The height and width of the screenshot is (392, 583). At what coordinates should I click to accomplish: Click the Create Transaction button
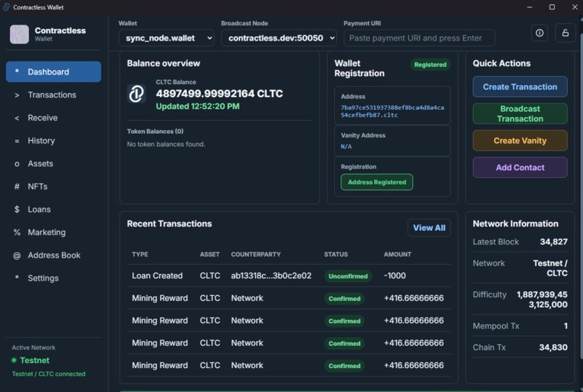point(520,87)
